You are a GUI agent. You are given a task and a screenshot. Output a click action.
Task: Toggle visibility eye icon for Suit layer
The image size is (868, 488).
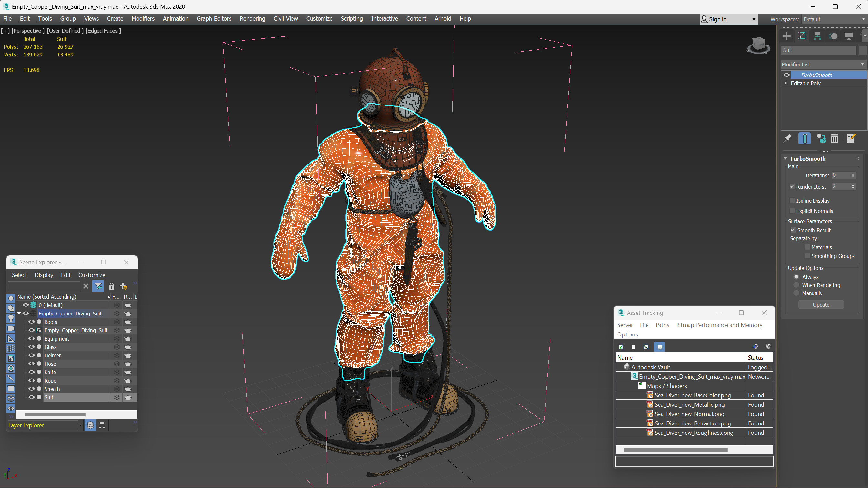(x=32, y=397)
